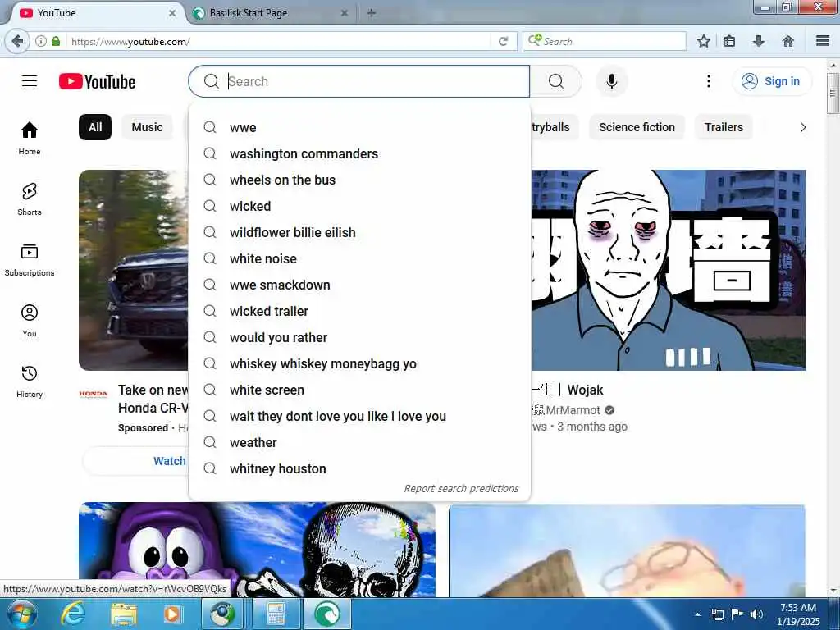Click the volume speaker tray icon
840x630 pixels.
point(756,614)
